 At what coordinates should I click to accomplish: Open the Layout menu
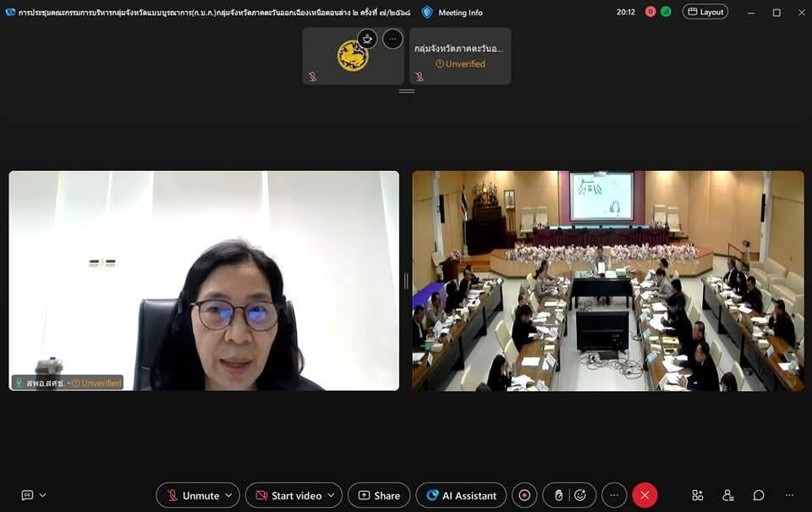(705, 12)
